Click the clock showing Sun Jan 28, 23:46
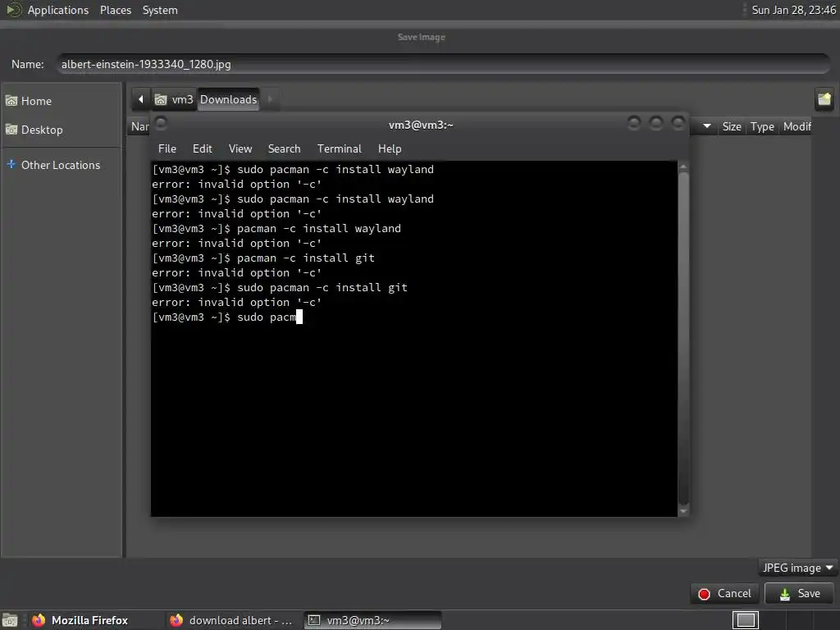Screen dimensions: 840x630 [x=793, y=10]
